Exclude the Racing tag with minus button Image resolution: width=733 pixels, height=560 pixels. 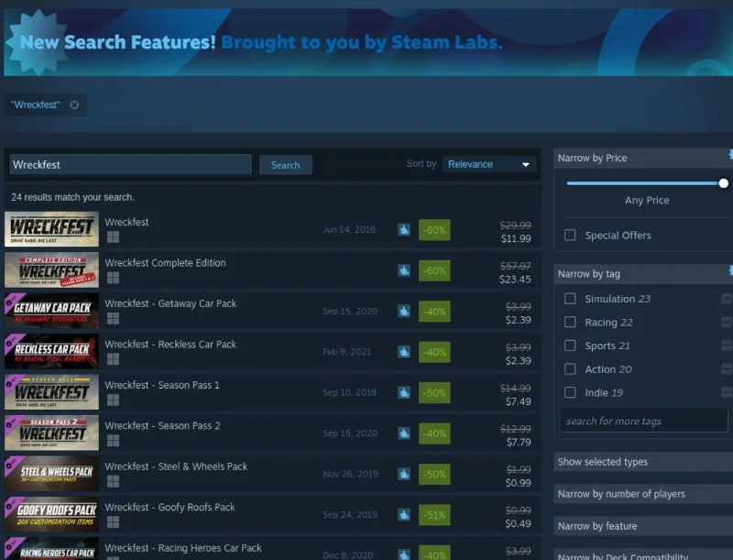tap(727, 322)
